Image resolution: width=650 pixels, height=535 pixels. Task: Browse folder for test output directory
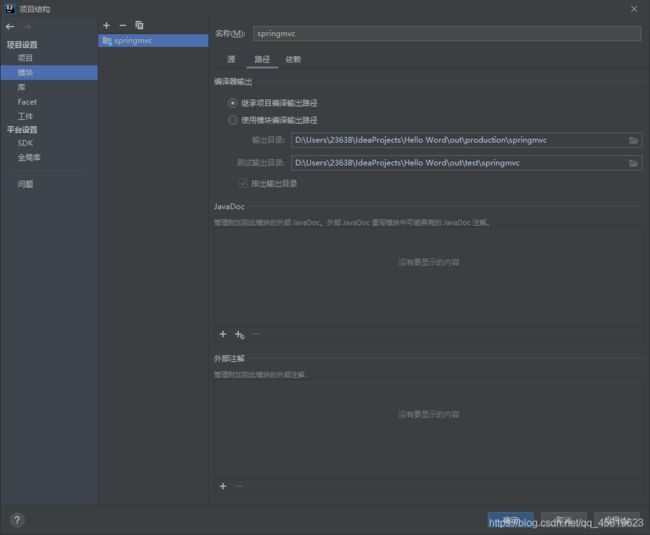point(633,163)
